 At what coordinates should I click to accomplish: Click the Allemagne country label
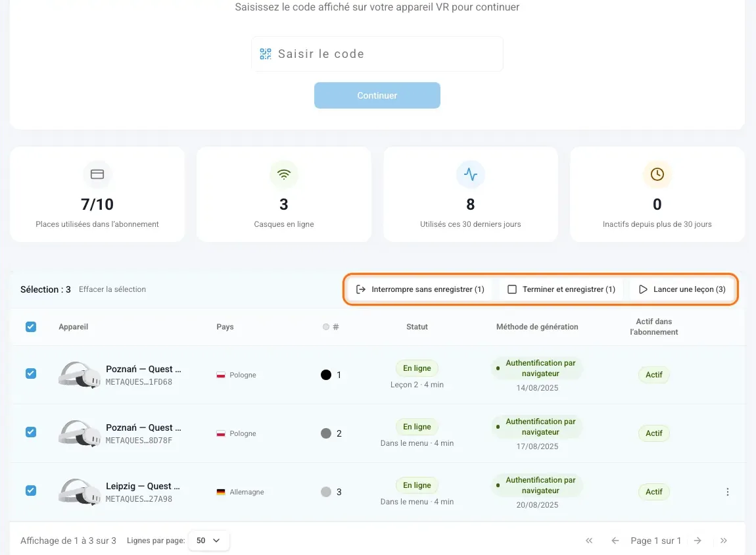point(247,492)
